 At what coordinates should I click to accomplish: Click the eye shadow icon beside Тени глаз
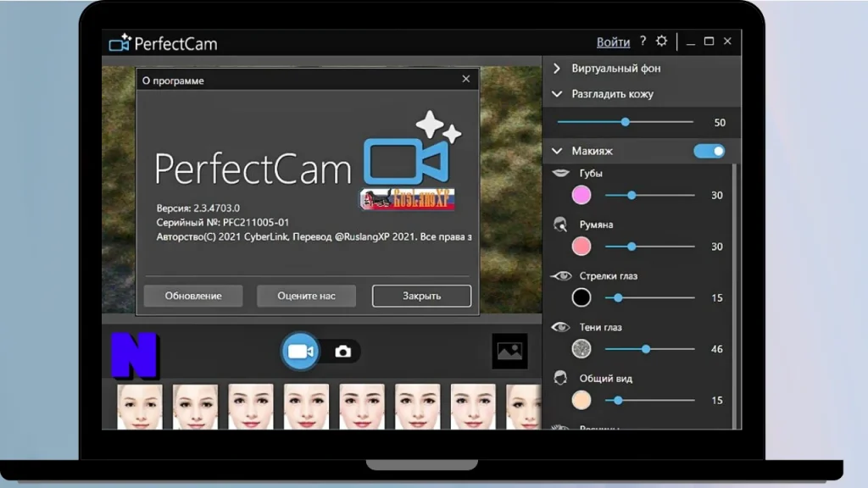point(561,327)
